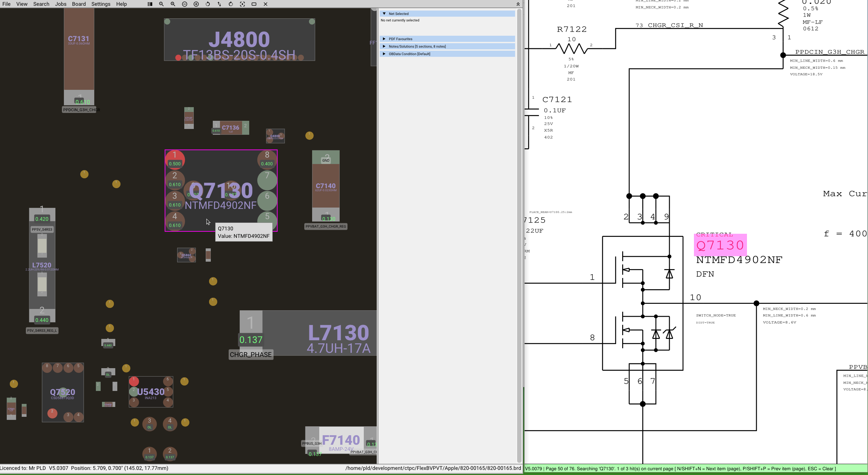The width and height of the screenshot is (868, 475).
Task: Click pin 10 label in schematic
Action: 695,297
